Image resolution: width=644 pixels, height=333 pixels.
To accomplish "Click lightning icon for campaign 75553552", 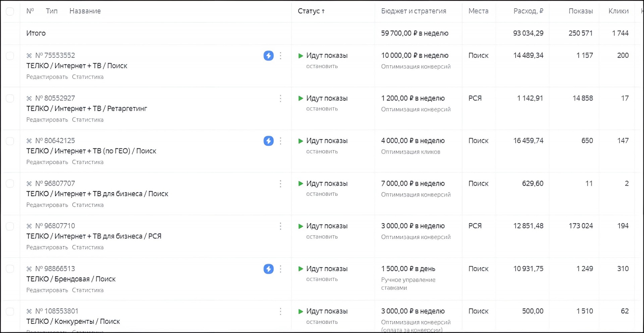I will 268,56.
